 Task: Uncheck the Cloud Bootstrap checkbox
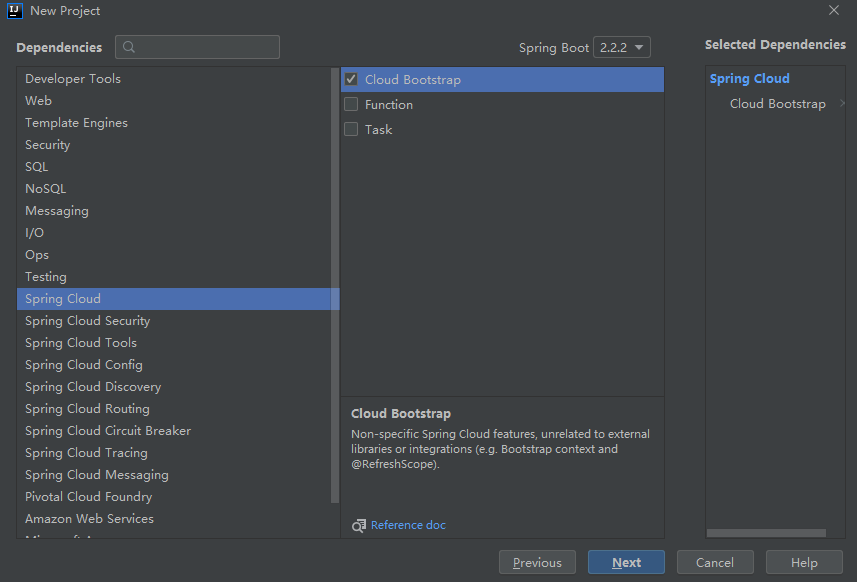pos(351,79)
